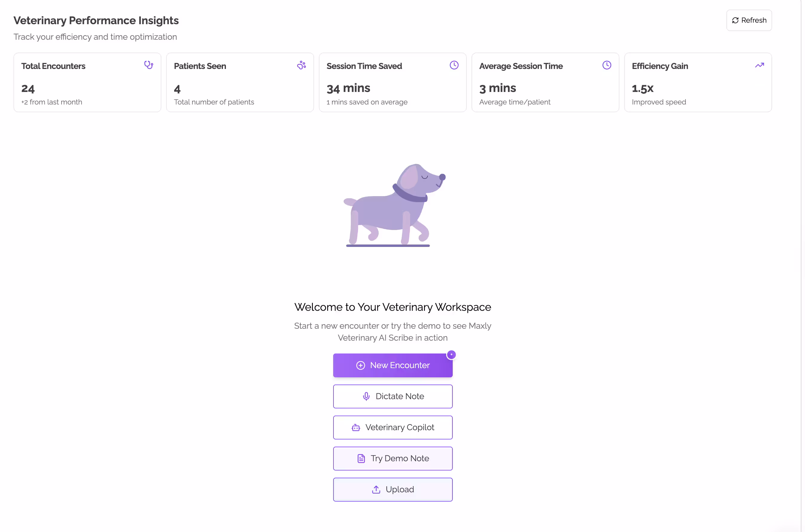Click the Efficiency Gain 1.5x card

point(698,82)
